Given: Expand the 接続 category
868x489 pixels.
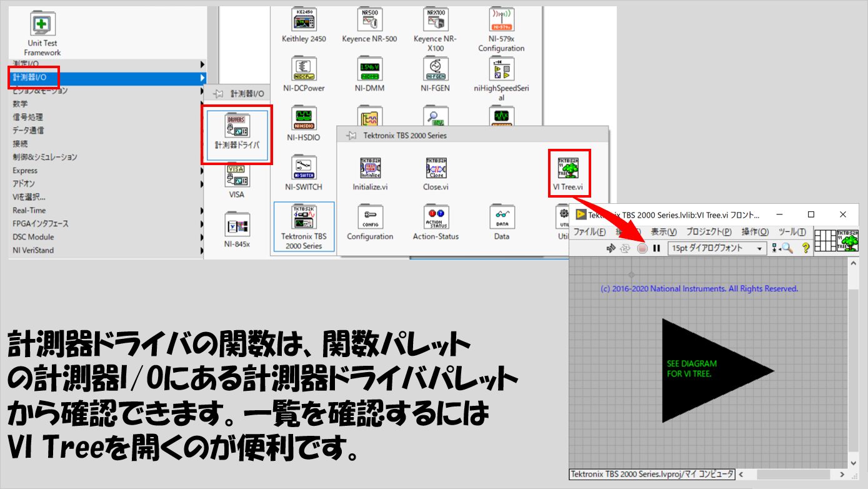Looking at the screenshot, I should coord(107,144).
